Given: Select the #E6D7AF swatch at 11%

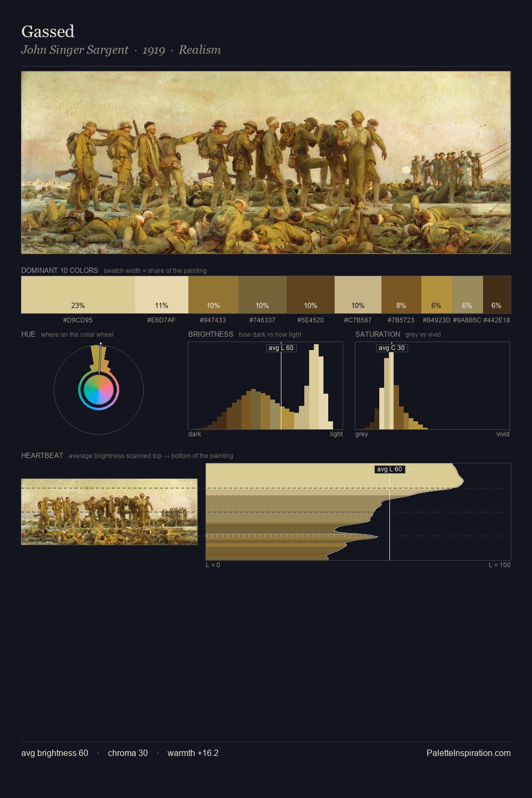Looking at the screenshot, I should pos(162,295).
